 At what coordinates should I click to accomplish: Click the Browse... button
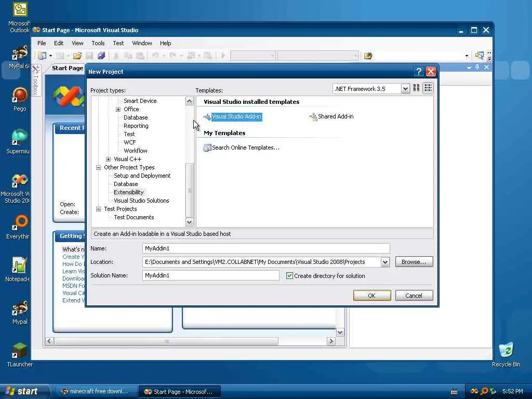coord(414,262)
